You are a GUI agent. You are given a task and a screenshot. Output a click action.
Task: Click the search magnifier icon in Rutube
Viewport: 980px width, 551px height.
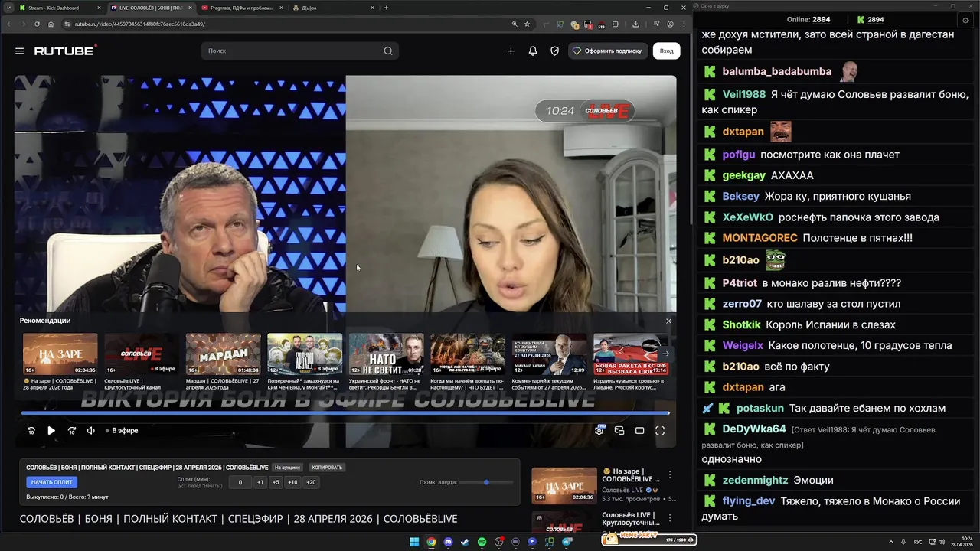(x=388, y=51)
